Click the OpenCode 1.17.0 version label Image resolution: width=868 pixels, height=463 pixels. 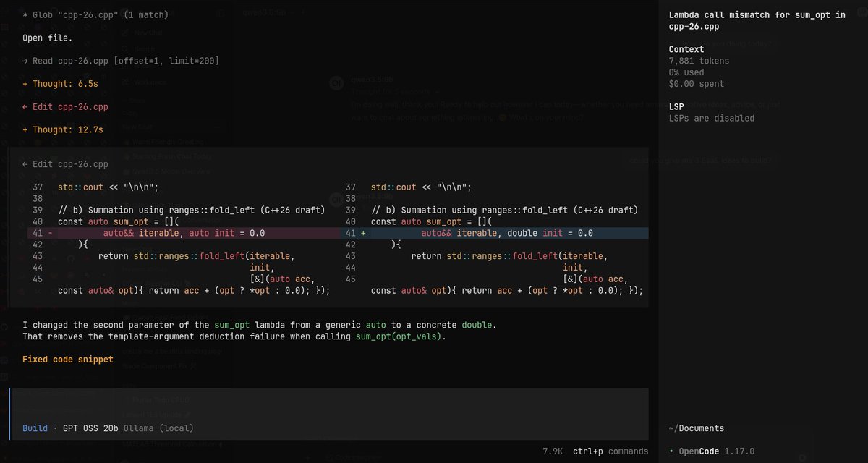[716, 451]
